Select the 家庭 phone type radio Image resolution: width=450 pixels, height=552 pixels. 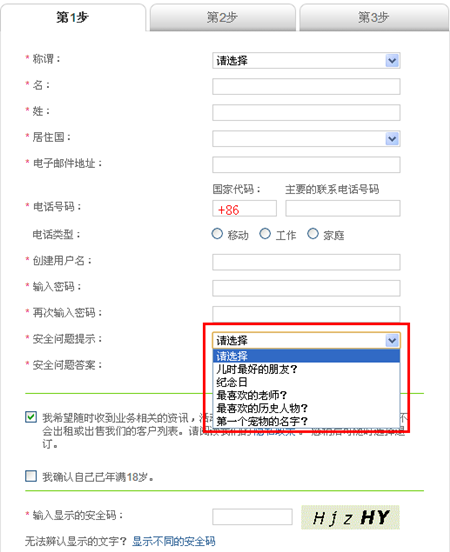(x=313, y=234)
